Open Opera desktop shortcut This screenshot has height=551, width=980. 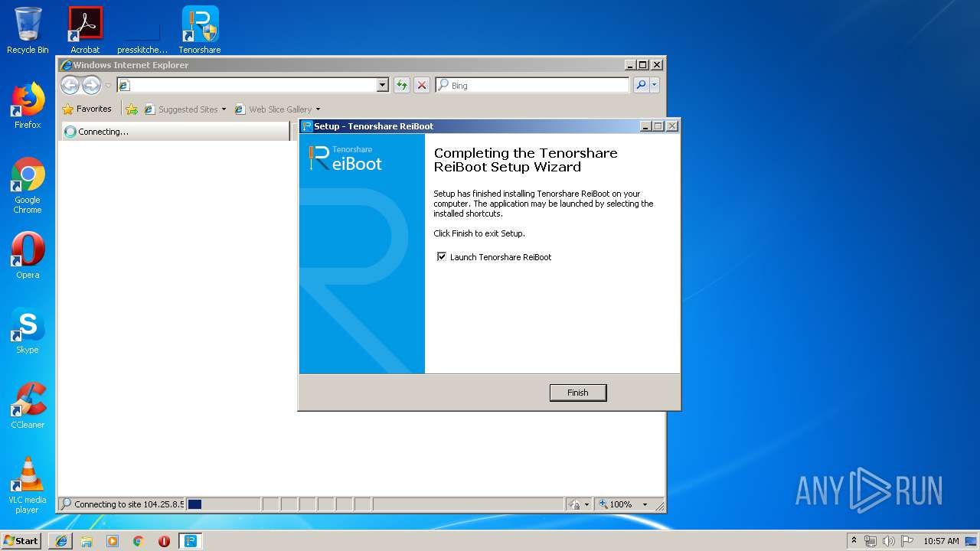[28, 256]
